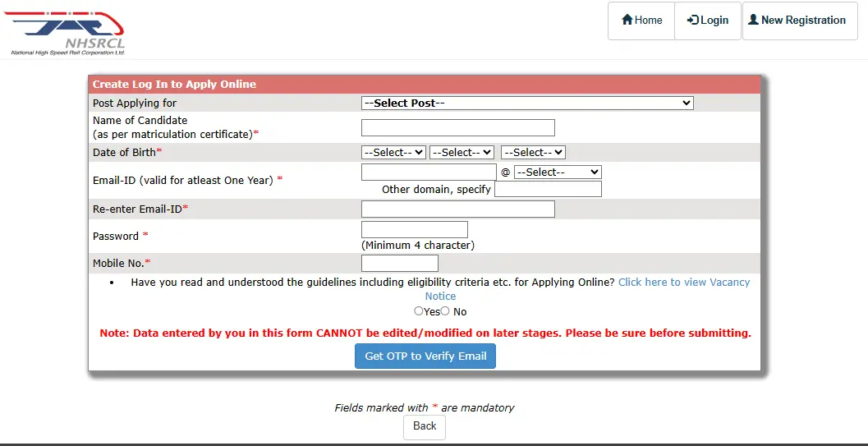Open the second Date of Birth dropdown

tap(462, 152)
